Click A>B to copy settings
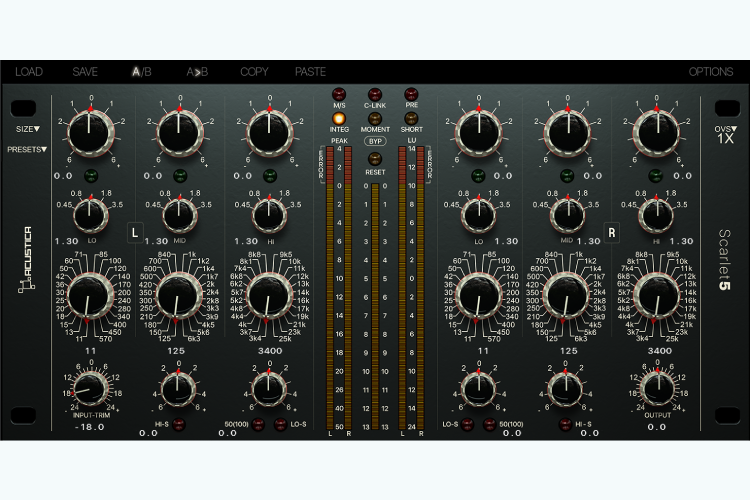750x500 pixels. coord(197,72)
